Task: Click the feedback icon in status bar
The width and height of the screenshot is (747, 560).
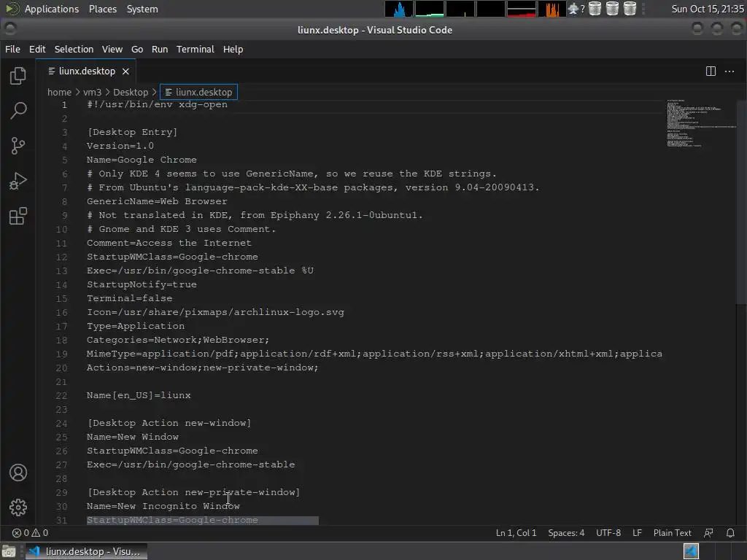Action: pyautogui.click(x=708, y=532)
